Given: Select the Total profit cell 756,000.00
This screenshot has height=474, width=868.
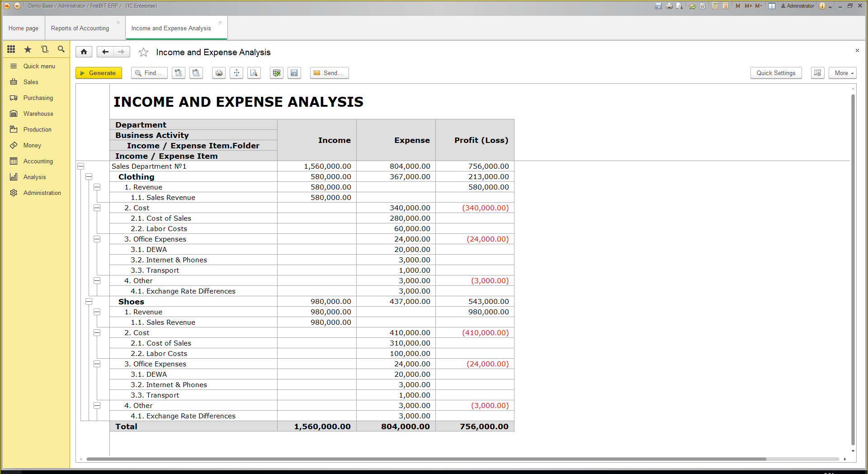Looking at the screenshot, I should (x=475, y=427).
